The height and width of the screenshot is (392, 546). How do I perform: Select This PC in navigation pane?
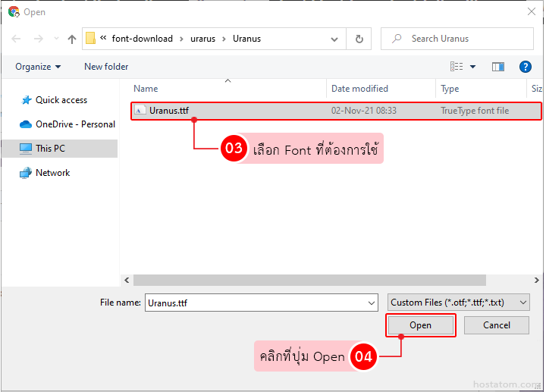click(x=50, y=149)
